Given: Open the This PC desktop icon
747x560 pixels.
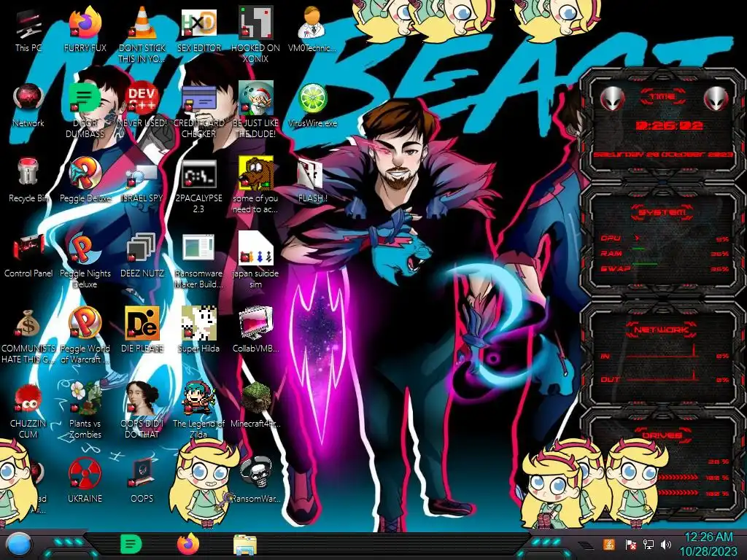Looking at the screenshot, I should tap(28, 29).
